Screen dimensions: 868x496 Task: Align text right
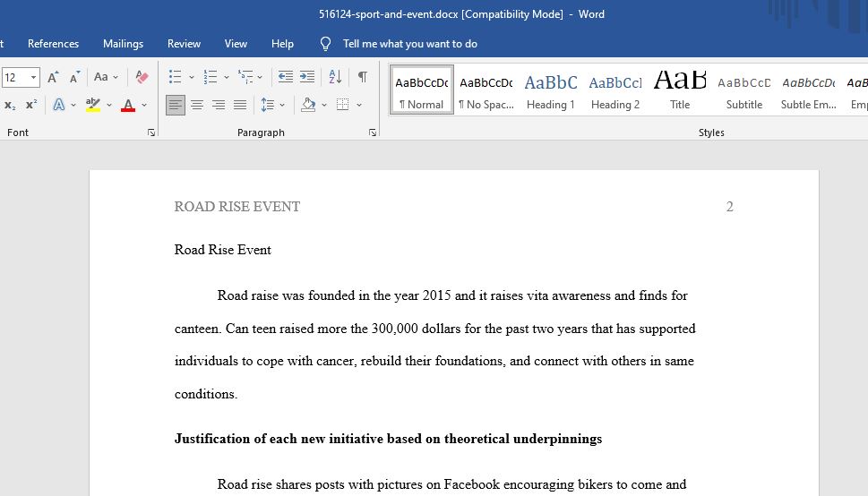pyautogui.click(x=219, y=105)
